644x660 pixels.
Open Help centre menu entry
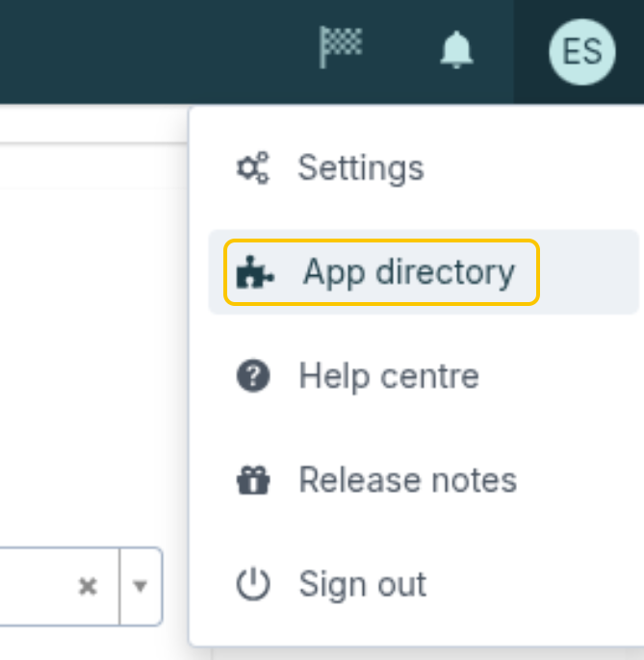pos(357,376)
